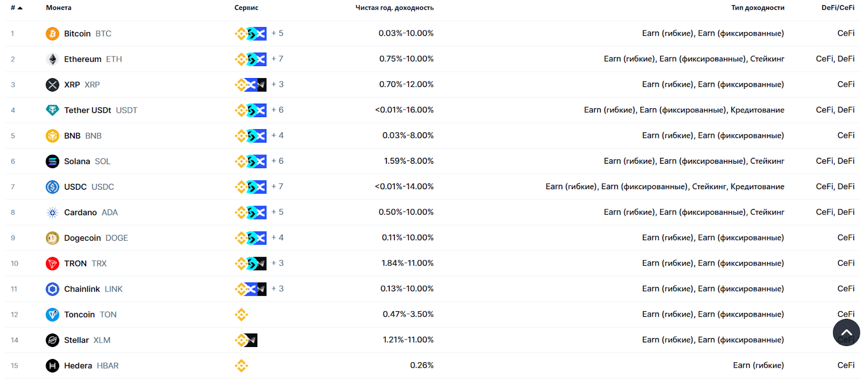
Task: Sort table by the # column arrow
Action: [20, 8]
